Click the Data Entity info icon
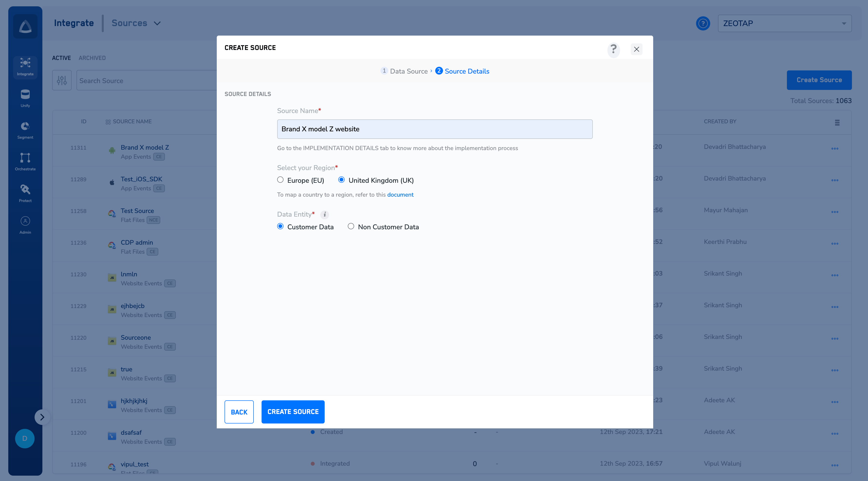 click(x=324, y=214)
